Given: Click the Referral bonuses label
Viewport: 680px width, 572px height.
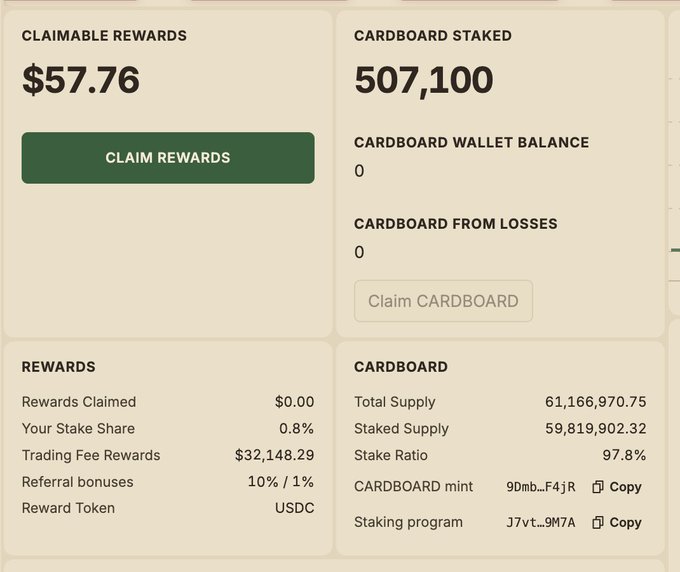Looking at the screenshot, I should tap(78, 482).
